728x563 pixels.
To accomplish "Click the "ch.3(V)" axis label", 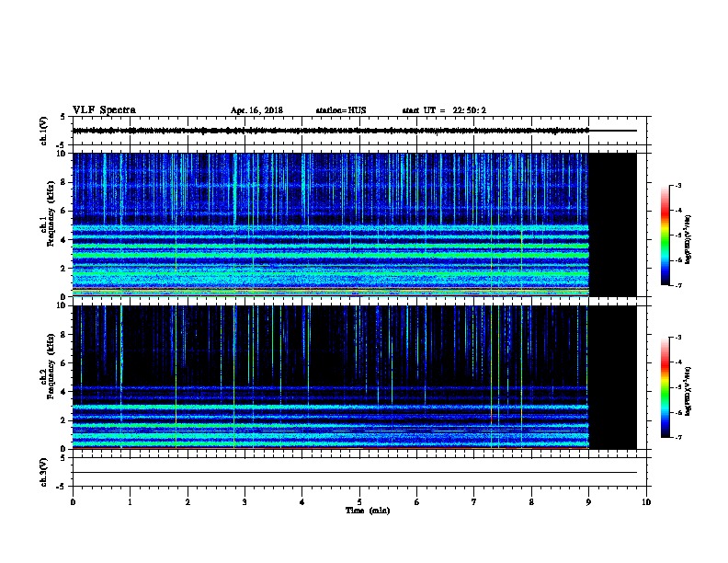I will click(43, 472).
